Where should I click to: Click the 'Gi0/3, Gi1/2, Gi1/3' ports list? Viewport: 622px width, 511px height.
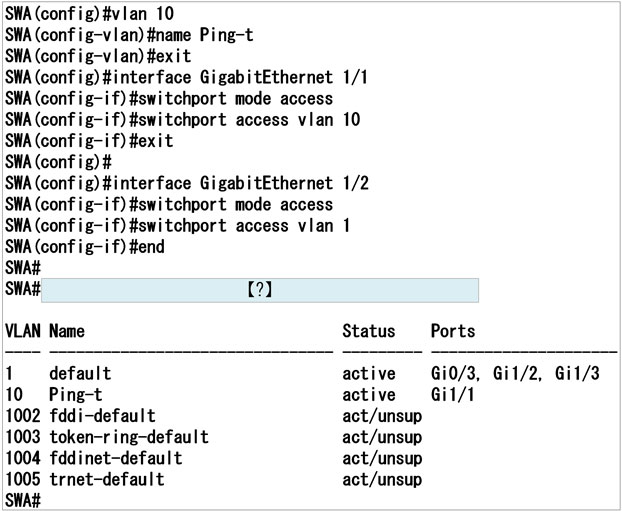coord(514,373)
